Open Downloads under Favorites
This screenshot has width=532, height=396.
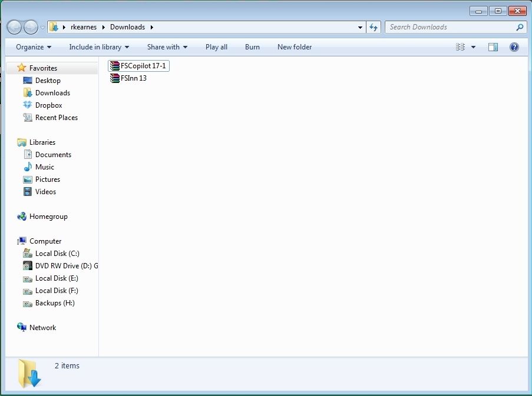52,93
